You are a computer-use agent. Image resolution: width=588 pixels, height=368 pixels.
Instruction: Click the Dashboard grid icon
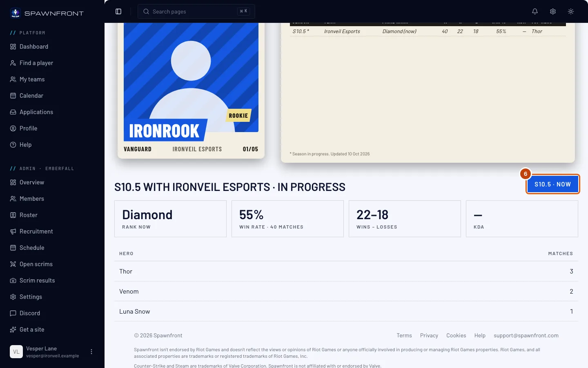13,47
